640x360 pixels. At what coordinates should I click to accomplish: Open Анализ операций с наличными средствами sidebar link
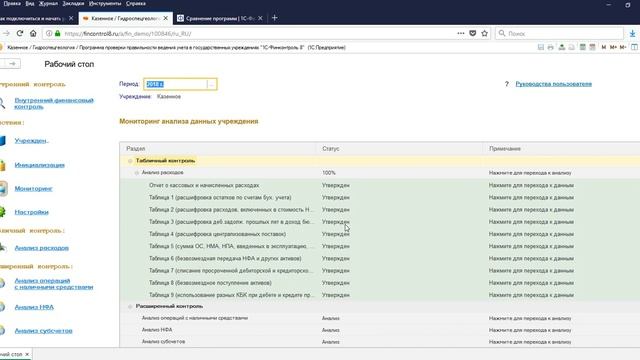tap(54, 284)
